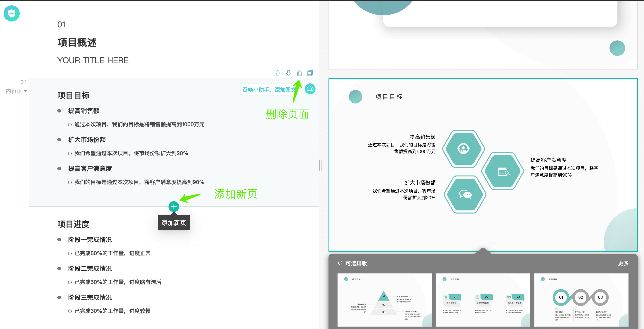Click the slide title 项目目标 in preview
644x329 pixels.
coord(389,97)
